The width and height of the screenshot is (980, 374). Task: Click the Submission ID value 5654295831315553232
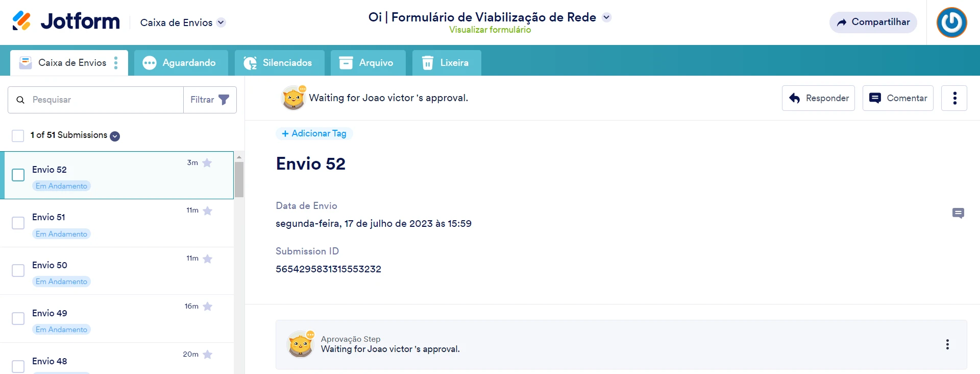click(x=328, y=269)
